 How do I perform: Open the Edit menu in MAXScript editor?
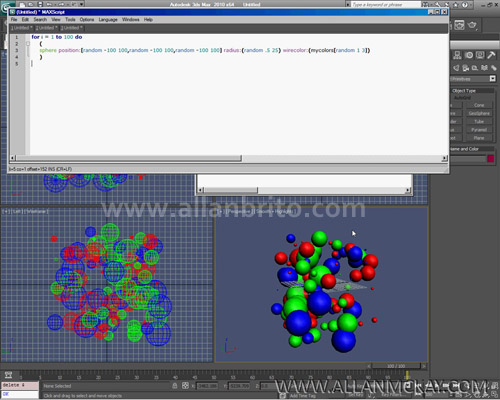[x=25, y=20]
